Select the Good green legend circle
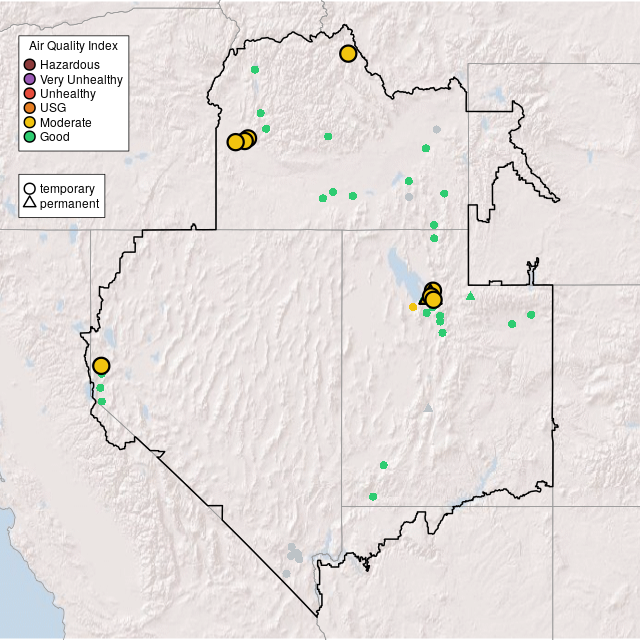Screen dimensions: 640x640 30,136
